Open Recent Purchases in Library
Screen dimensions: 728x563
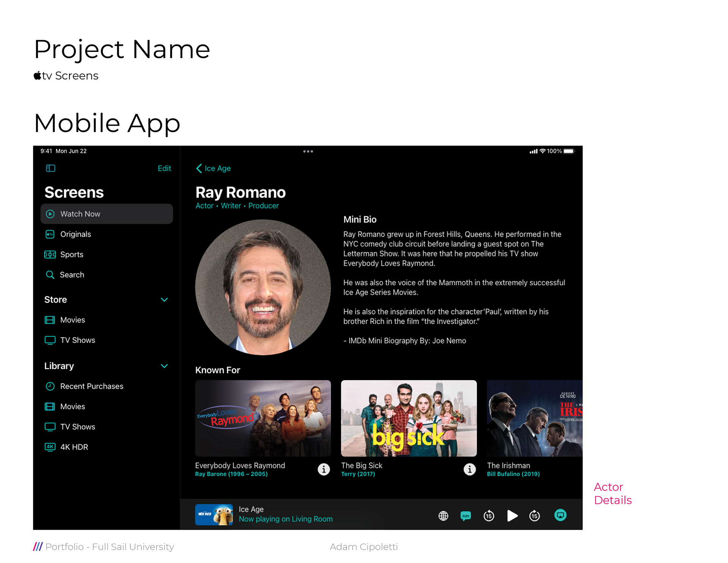pyautogui.click(x=92, y=386)
